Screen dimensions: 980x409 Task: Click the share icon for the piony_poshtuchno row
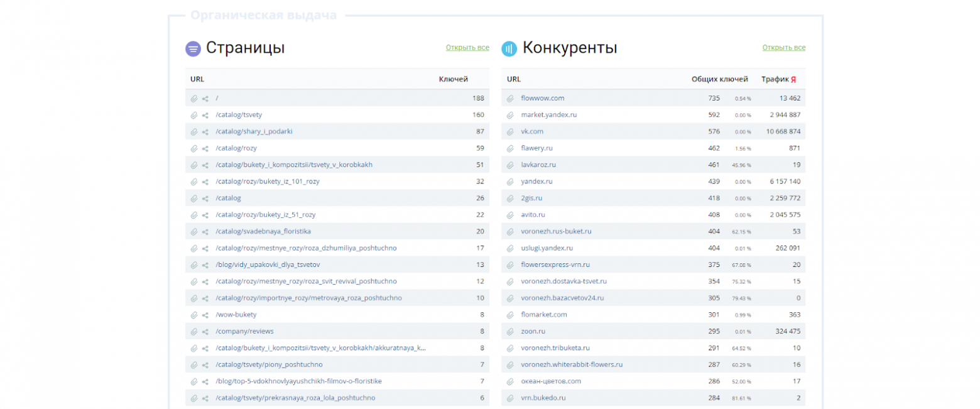[x=205, y=365]
